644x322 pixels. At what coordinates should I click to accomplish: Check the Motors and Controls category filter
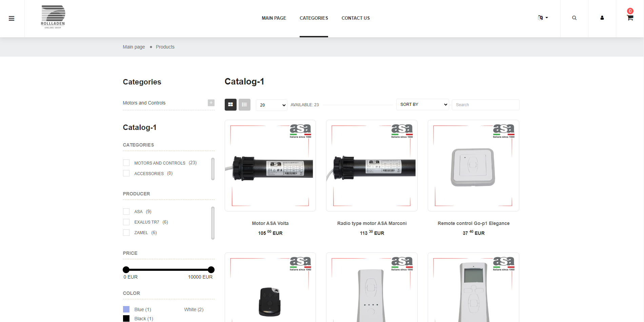pyautogui.click(x=126, y=163)
